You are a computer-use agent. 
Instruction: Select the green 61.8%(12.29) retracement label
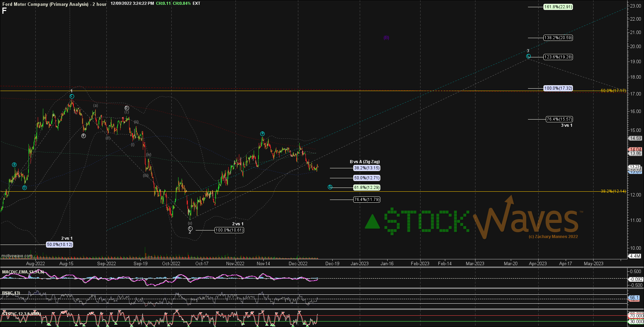367,188
